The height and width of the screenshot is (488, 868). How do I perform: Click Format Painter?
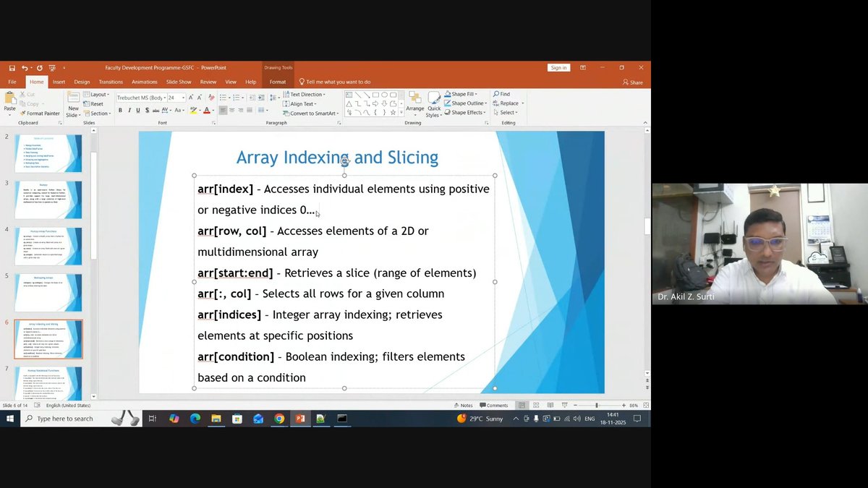(x=40, y=114)
